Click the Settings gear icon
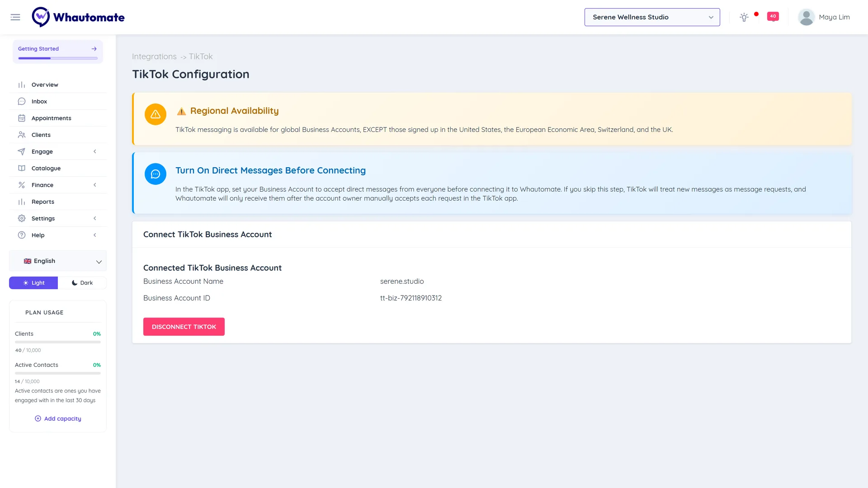The width and height of the screenshot is (868, 488). (22, 219)
